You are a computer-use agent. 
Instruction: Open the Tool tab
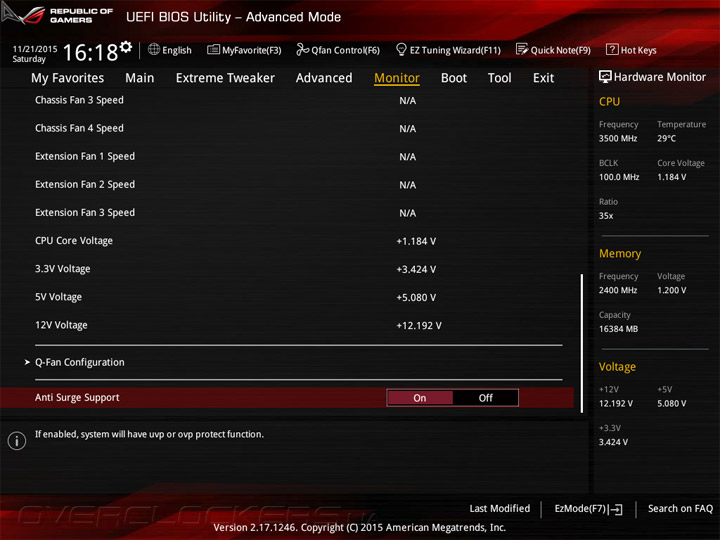point(499,78)
